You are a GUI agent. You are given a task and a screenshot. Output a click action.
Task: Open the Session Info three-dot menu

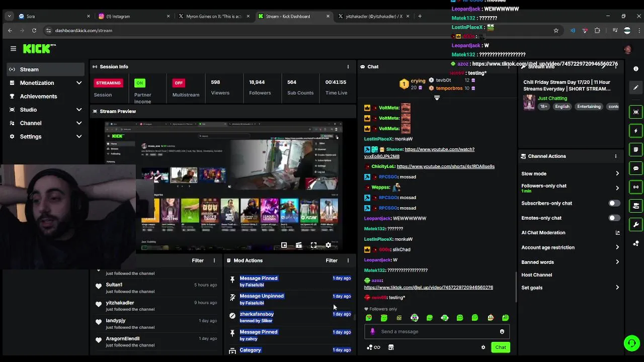(x=348, y=66)
